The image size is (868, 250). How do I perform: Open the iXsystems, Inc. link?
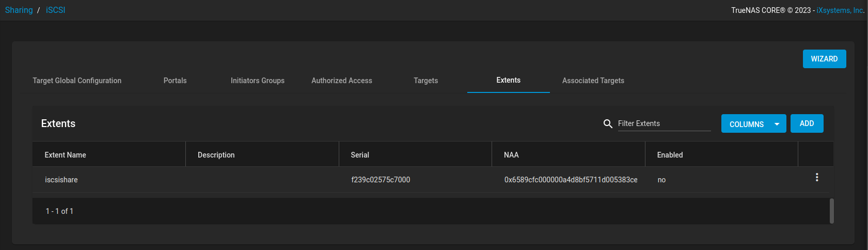840,10
